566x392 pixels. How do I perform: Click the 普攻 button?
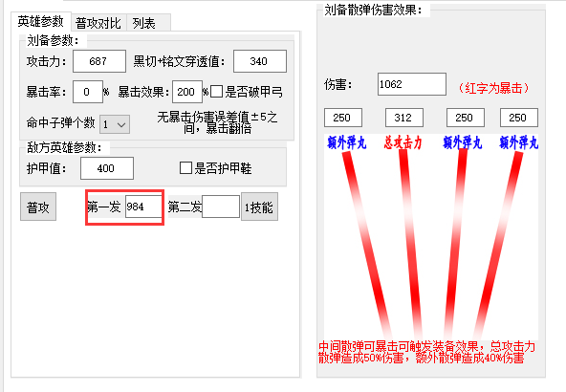click(x=38, y=207)
